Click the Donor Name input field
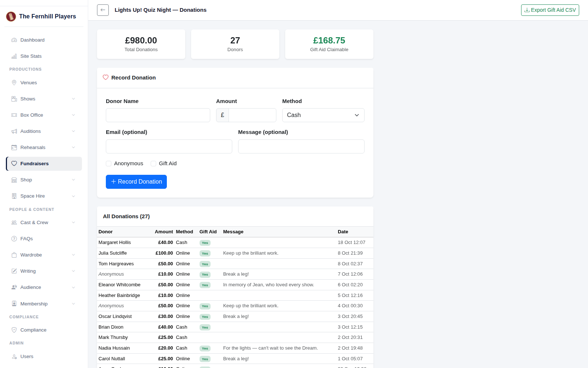Image resolution: width=588 pixels, height=368 pixels. 158,115
